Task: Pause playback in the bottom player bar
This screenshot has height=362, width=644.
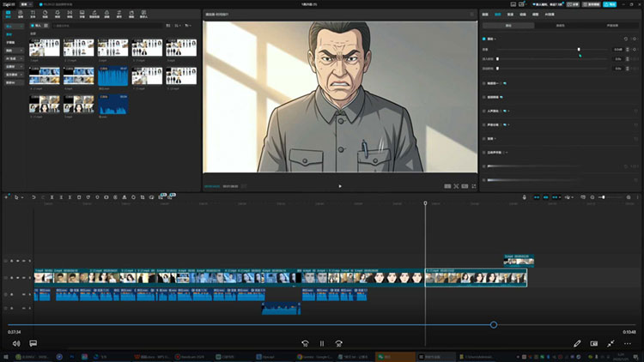Action: pyautogui.click(x=322, y=343)
